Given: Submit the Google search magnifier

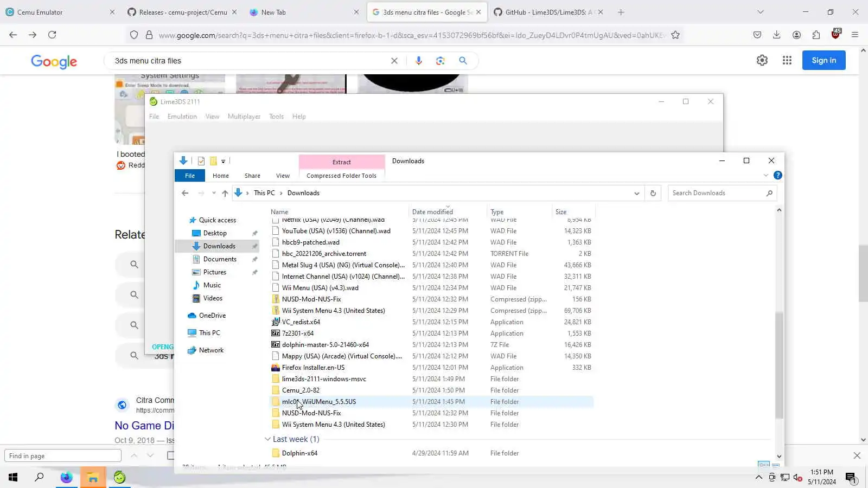Looking at the screenshot, I should (463, 61).
